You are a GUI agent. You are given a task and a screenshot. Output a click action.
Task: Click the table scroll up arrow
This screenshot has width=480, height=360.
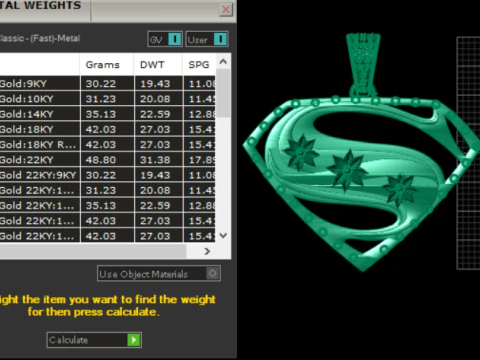[223, 61]
